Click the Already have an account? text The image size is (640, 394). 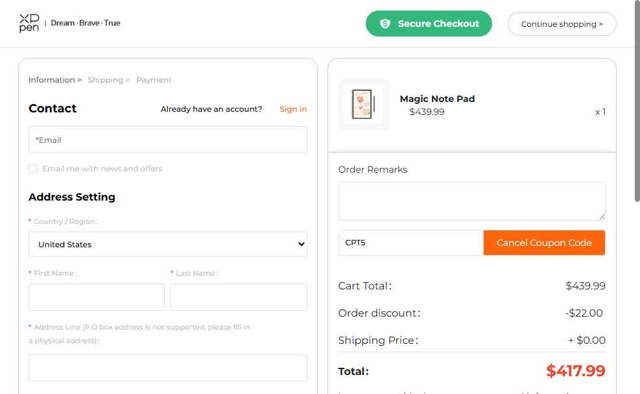(x=211, y=109)
